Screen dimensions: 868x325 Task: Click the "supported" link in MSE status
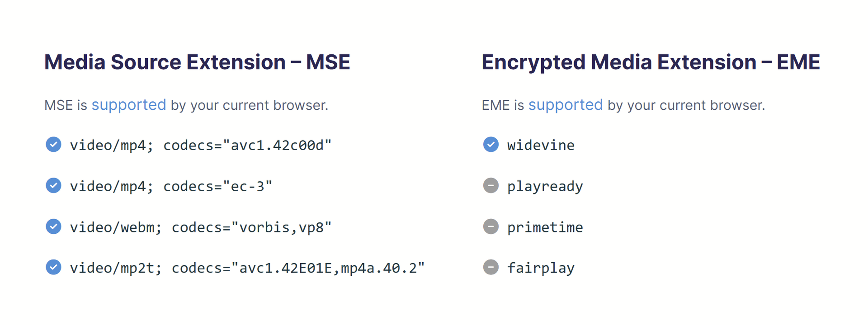[129, 105]
